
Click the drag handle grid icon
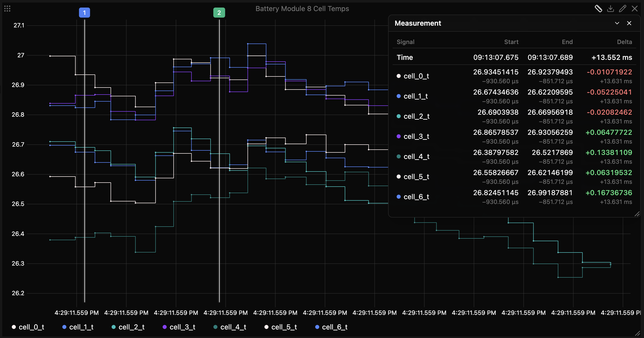(7, 9)
